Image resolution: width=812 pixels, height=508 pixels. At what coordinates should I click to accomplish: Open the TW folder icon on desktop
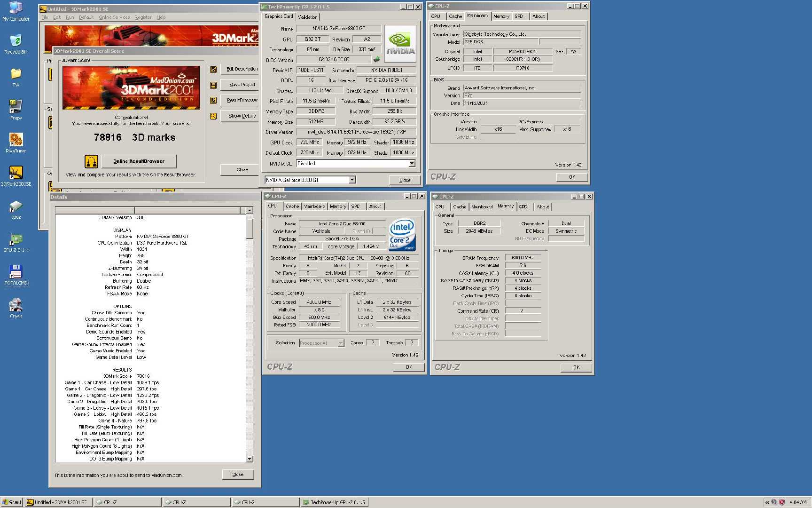tap(16, 77)
